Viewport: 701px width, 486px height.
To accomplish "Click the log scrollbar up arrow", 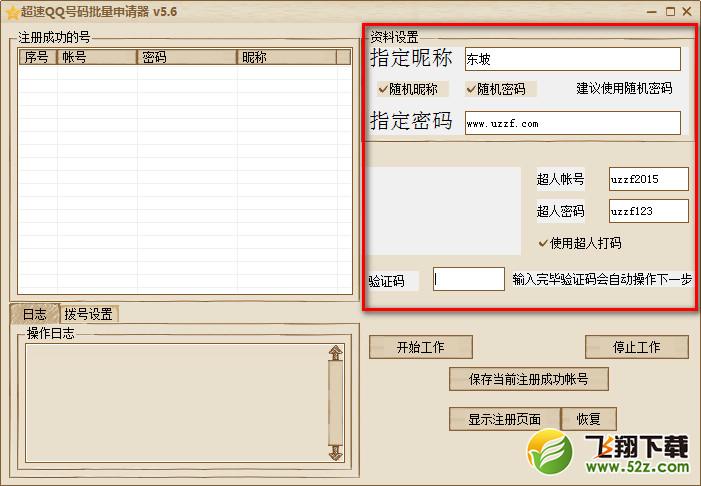I will (x=335, y=353).
